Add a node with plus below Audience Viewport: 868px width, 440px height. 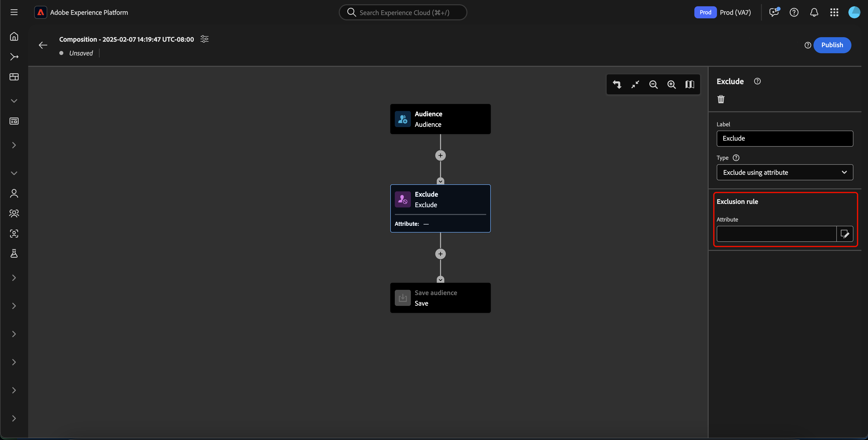[440, 155]
